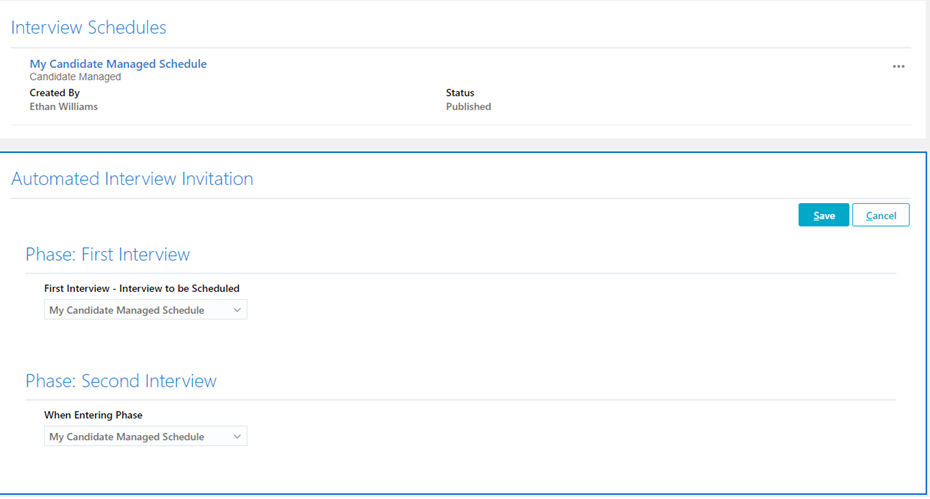Image resolution: width=930 pixels, height=499 pixels.
Task: Click the Status field label
Action: (460, 93)
